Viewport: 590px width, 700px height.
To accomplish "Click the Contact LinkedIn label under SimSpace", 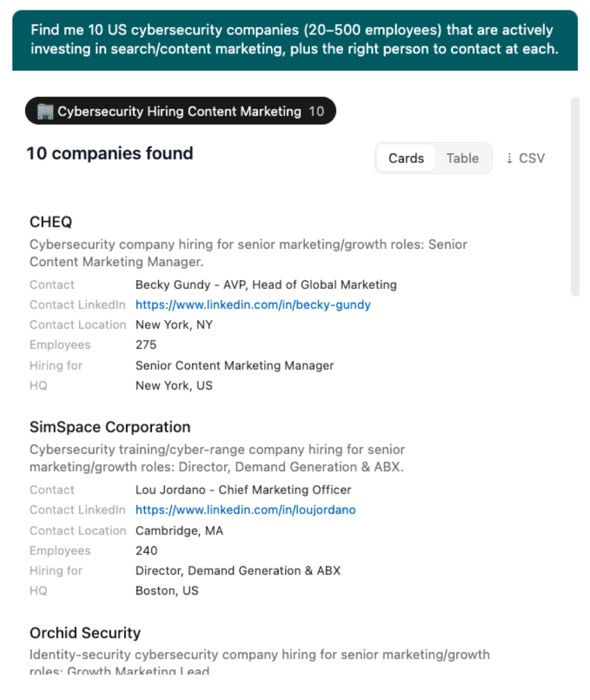I will [x=77, y=510].
